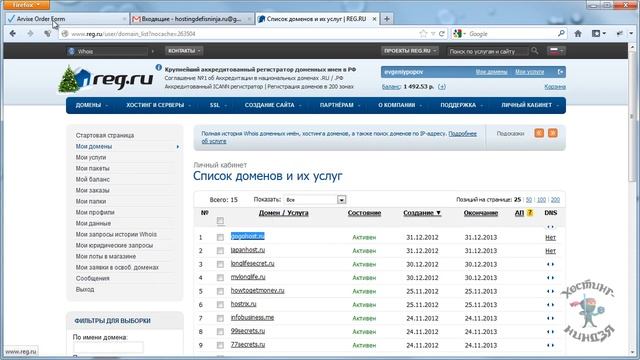Screen dimensions: 640x360
Task: Switch to the Gmail Входящие tab
Action: [x=192, y=19]
